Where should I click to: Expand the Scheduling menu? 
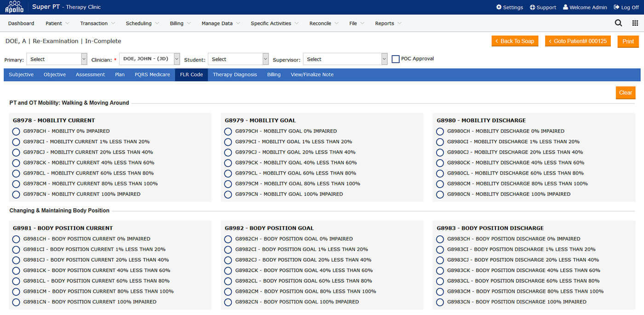142,23
